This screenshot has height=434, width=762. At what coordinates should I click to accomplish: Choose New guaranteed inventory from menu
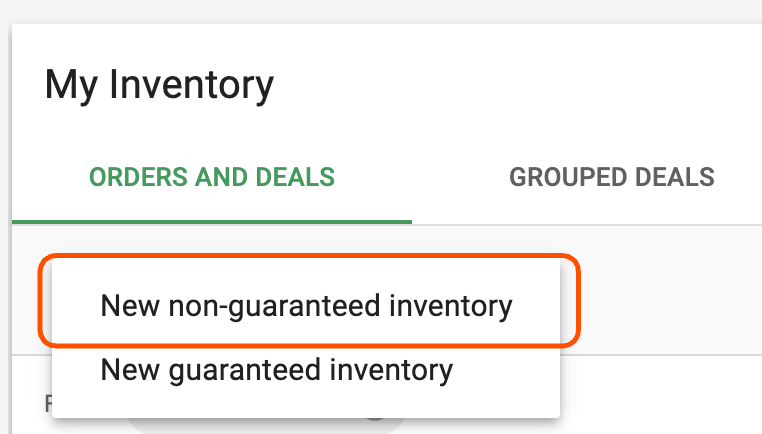point(276,370)
